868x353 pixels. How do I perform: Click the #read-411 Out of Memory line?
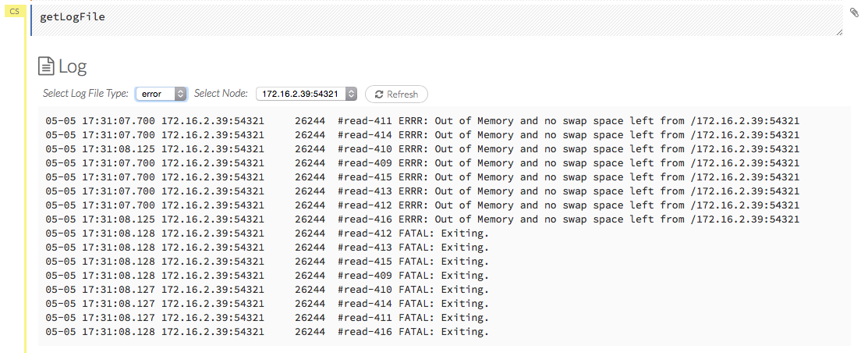coord(422,121)
